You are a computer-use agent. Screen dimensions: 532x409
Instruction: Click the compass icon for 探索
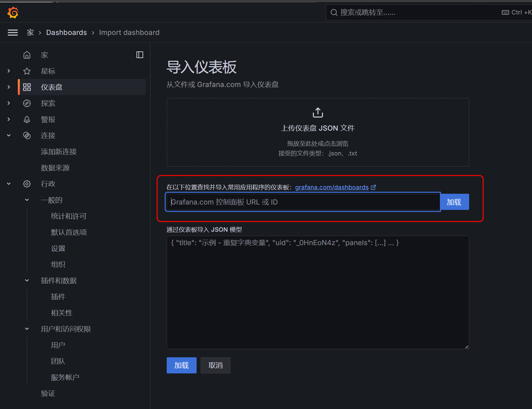tap(27, 103)
